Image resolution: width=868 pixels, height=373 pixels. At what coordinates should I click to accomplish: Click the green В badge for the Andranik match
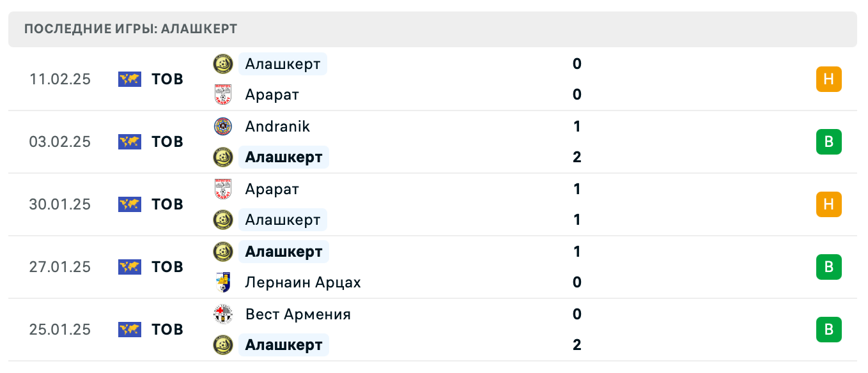pyautogui.click(x=829, y=142)
